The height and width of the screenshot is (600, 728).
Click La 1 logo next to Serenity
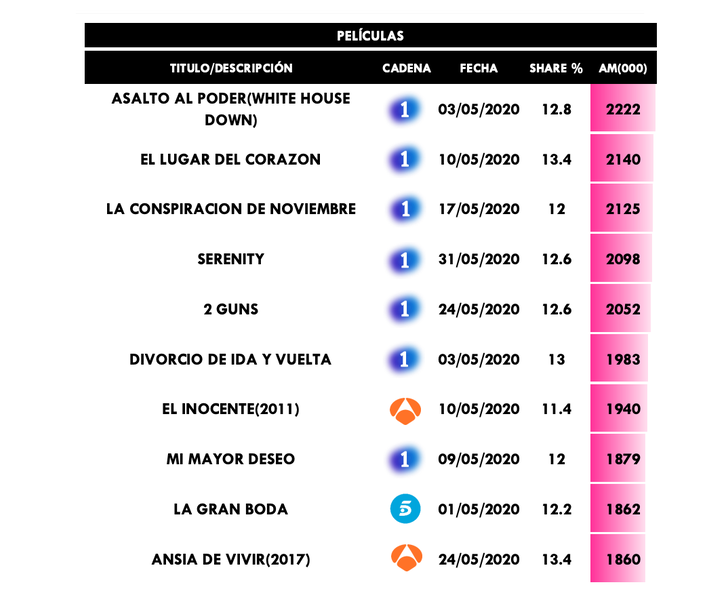(405, 259)
